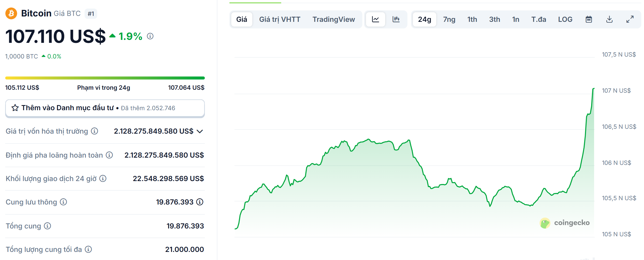The height and width of the screenshot is (260, 644).
Task: Select the 1n time range
Action: (x=516, y=19)
